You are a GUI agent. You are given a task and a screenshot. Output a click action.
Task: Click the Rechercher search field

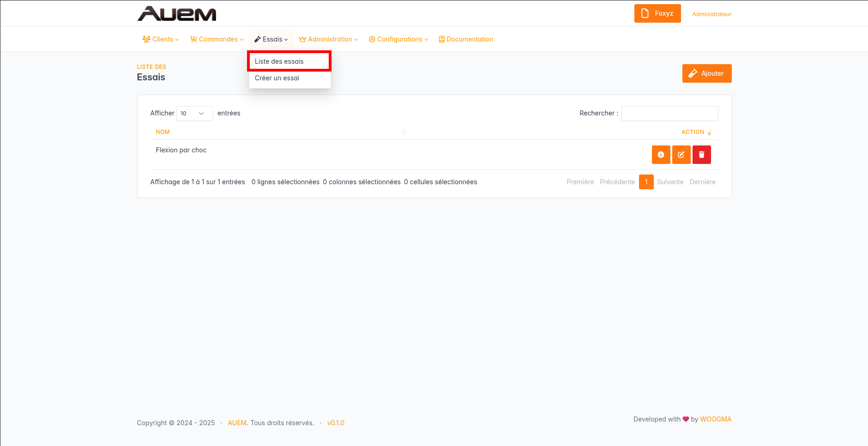[x=669, y=114]
